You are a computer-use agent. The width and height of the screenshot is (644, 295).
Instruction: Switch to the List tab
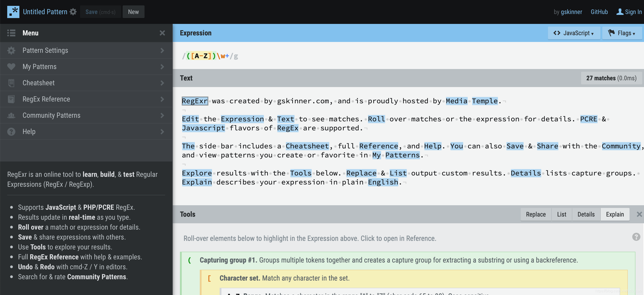tap(561, 214)
